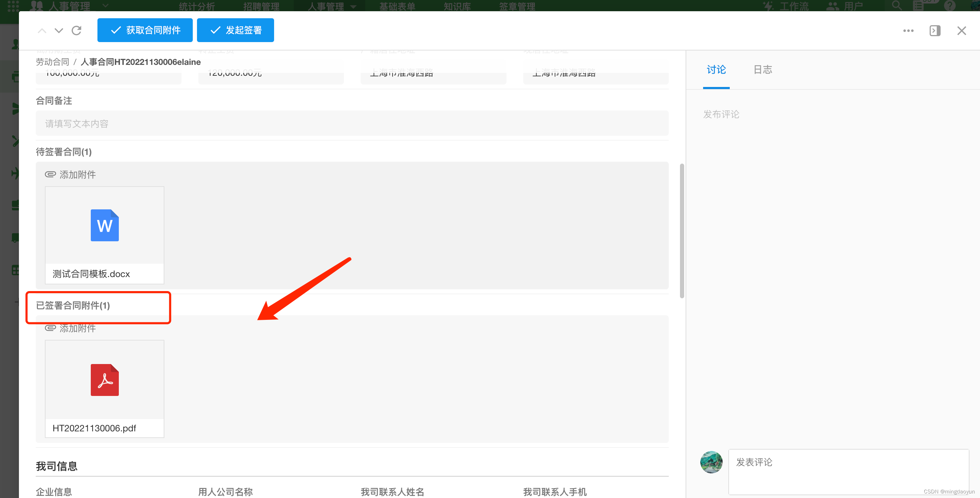This screenshot has height=498, width=980.
Task: Click the 合同备注 text input field
Action: click(352, 123)
